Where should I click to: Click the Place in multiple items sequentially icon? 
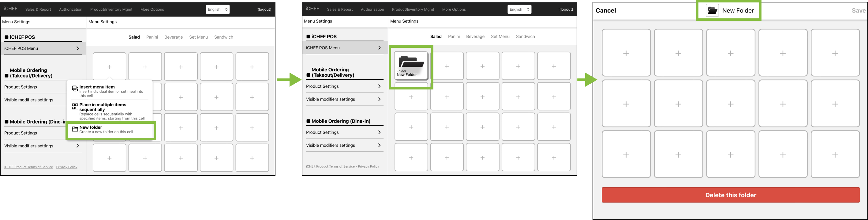click(x=75, y=107)
